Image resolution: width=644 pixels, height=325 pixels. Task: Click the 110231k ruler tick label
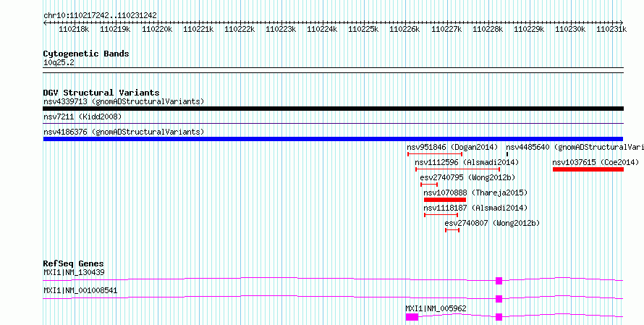point(611,29)
